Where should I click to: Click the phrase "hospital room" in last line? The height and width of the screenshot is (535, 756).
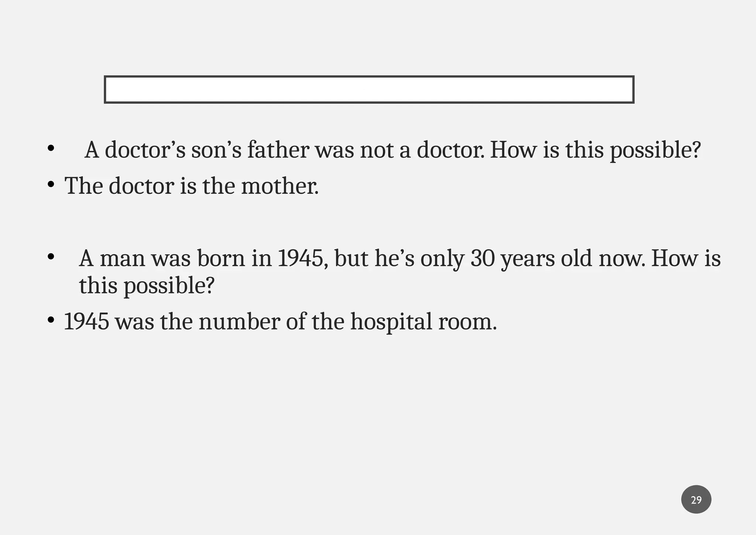pyautogui.click(x=423, y=322)
